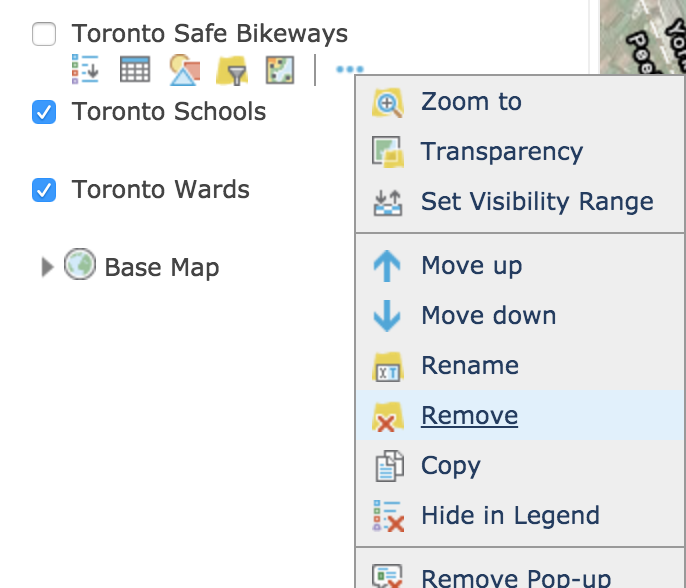Viewport: 686px width, 588px height.
Task: Open the attribute table icon
Action: coord(135,69)
